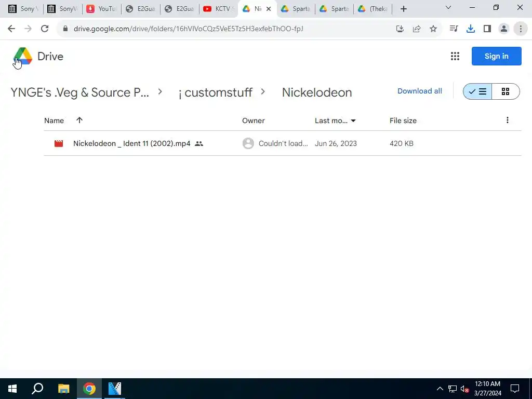
Task: Switch to the first Sony tab
Action: click(x=23, y=9)
